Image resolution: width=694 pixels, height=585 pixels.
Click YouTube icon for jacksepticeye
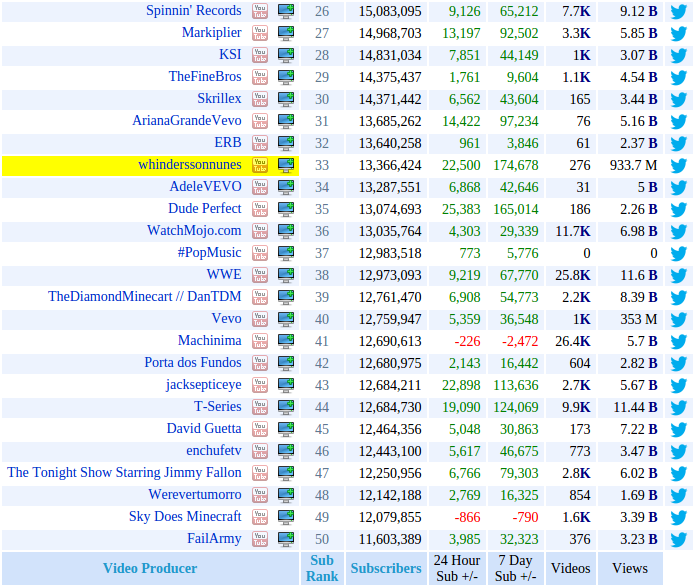(x=260, y=385)
